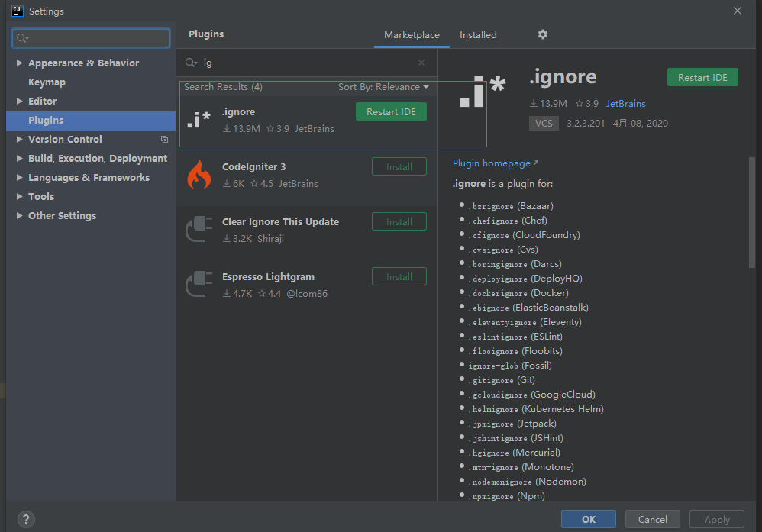
Task: Open the plugins gear settings icon
Action: 542,34
